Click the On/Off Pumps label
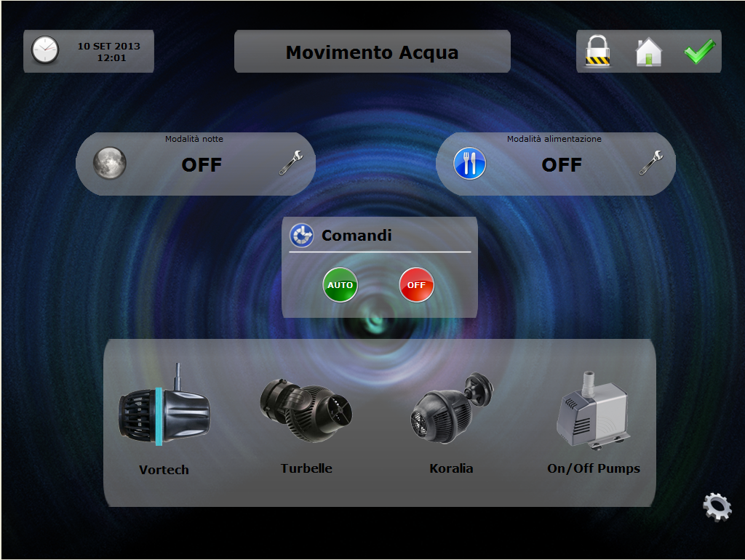745x560 pixels. click(594, 468)
